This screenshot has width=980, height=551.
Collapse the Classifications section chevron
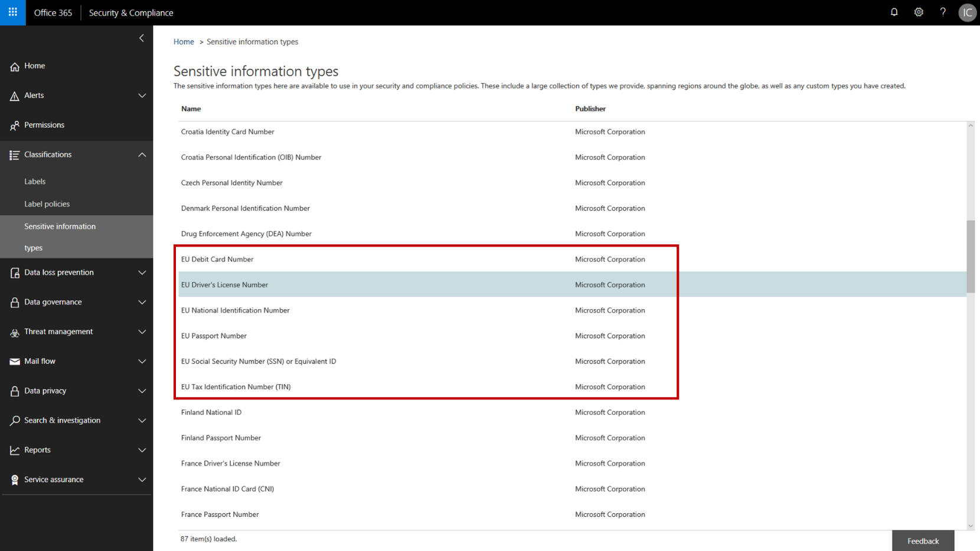tap(142, 155)
